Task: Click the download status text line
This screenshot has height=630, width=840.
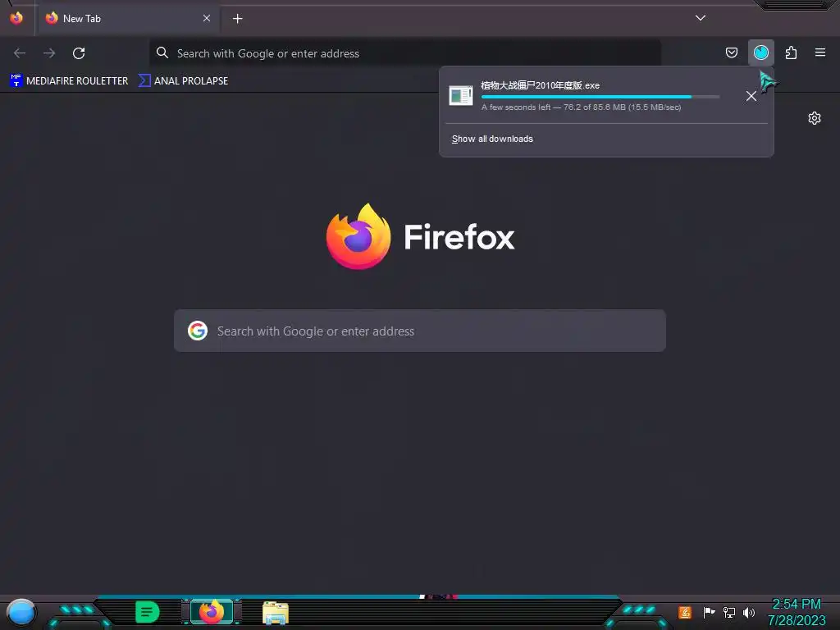Action: pos(582,107)
